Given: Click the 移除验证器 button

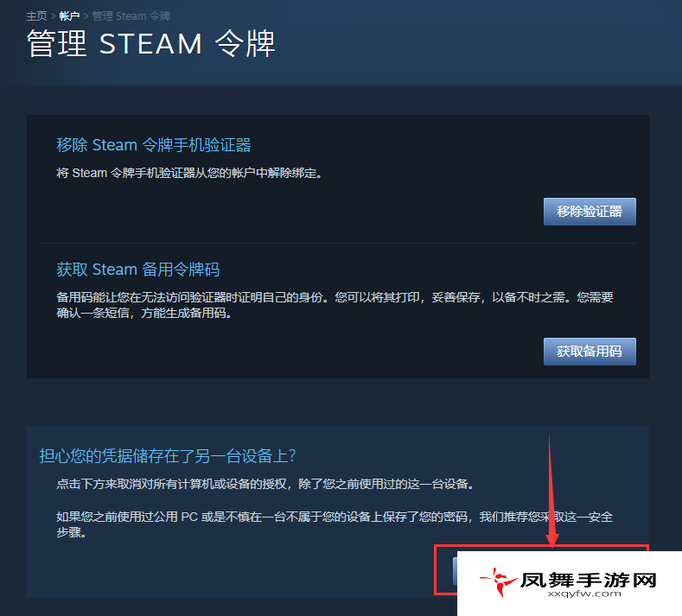Looking at the screenshot, I should [x=590, y=212].
